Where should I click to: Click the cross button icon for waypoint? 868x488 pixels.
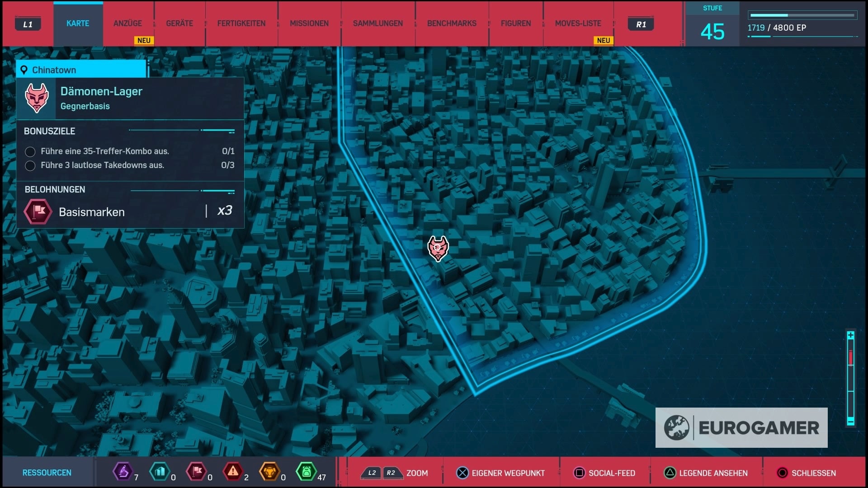click(462, 473)
